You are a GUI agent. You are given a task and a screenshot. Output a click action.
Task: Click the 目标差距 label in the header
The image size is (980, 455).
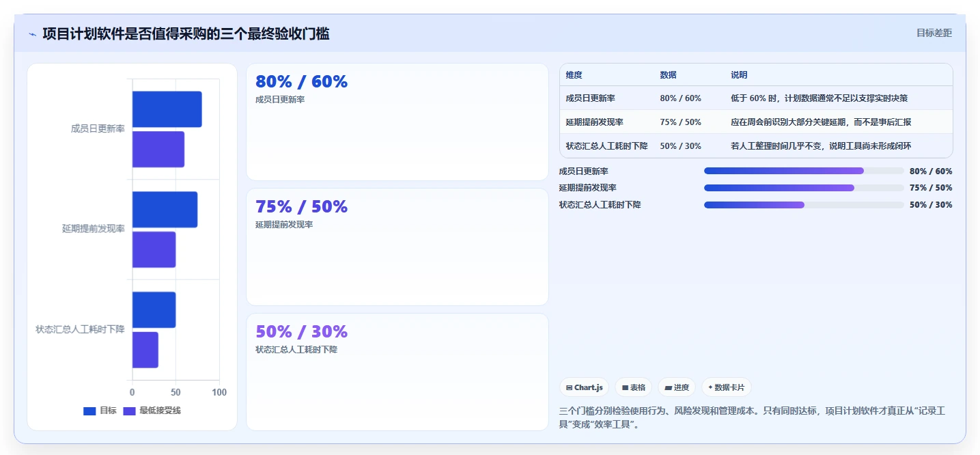tap(934, 33)
